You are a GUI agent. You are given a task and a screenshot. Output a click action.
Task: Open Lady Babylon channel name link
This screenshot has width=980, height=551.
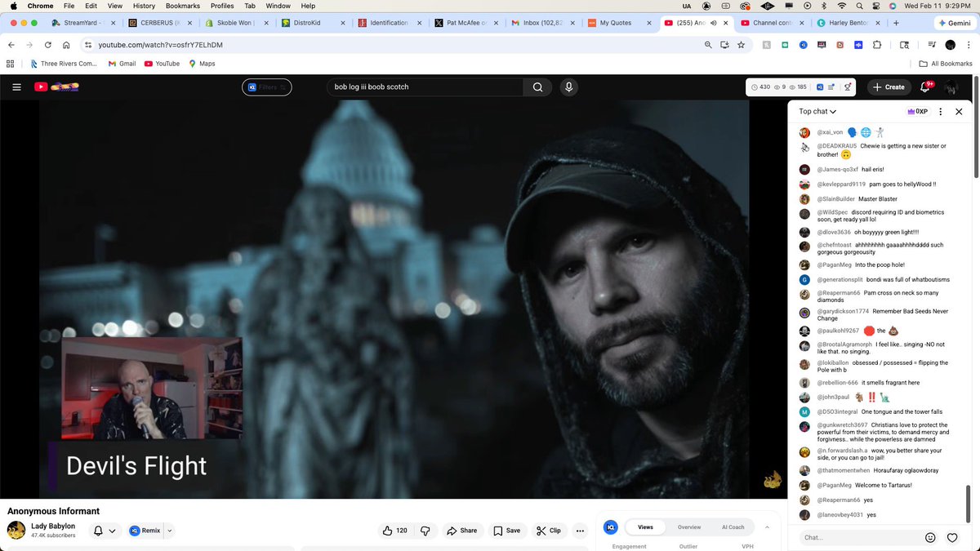click(53, 526)
